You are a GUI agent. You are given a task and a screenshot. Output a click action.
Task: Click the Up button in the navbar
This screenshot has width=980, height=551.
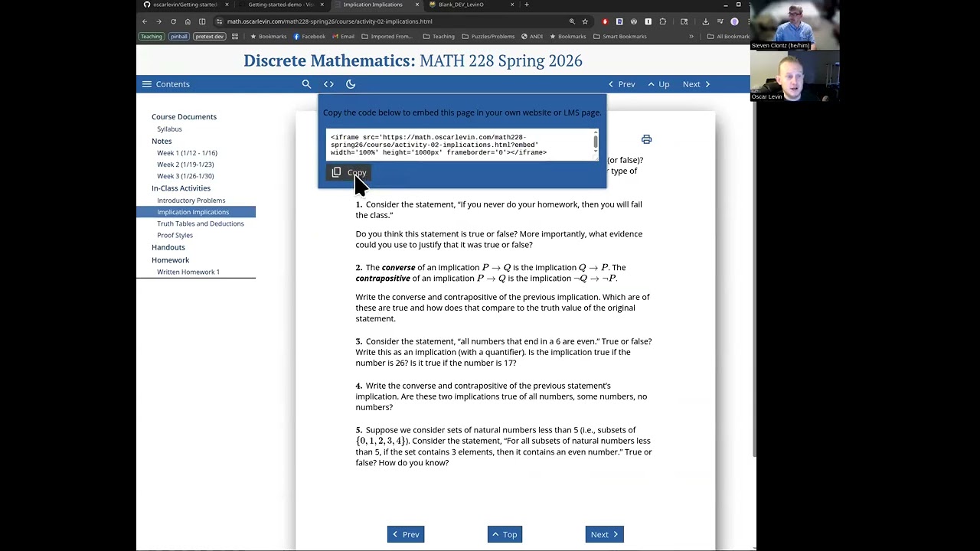pos(658,84)
